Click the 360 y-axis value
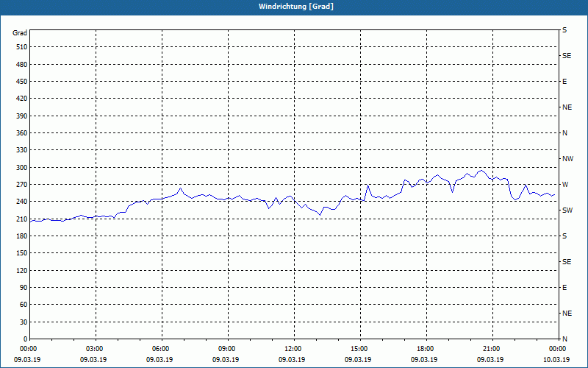Screen dimensions: 588x368 [x=22, y=133]
